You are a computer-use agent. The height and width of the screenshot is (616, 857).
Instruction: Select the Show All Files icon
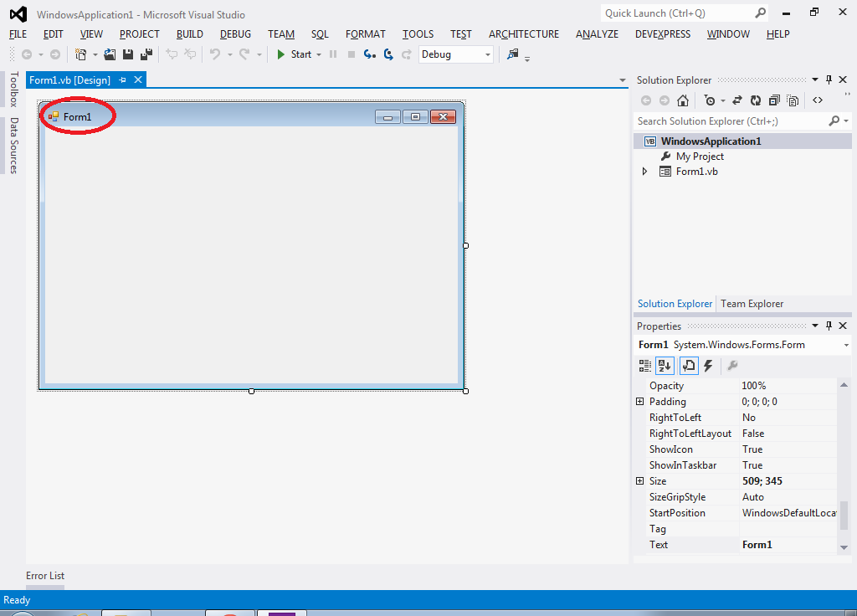coord(793,100)
